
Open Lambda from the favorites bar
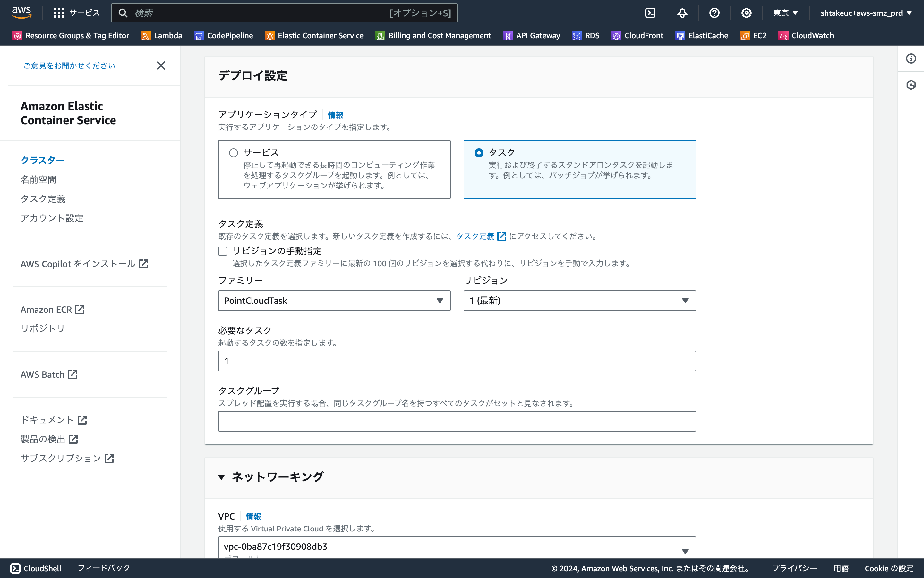pos(161,36)
